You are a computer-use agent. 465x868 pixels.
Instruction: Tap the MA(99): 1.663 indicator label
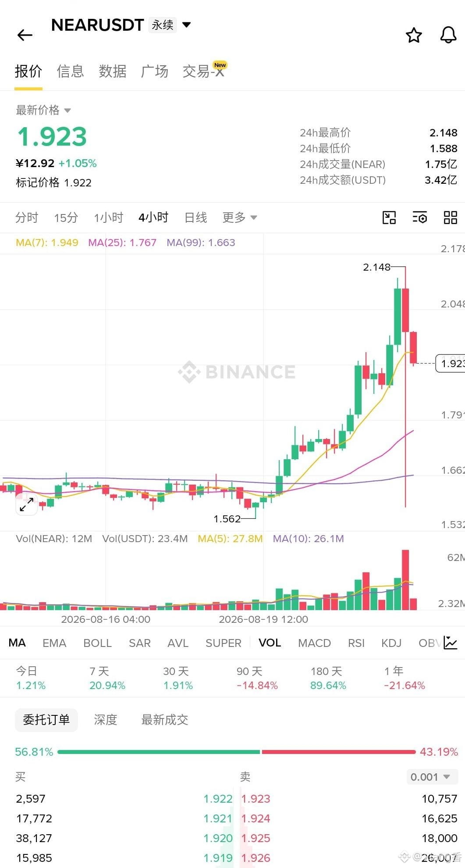tap(201, 243)
